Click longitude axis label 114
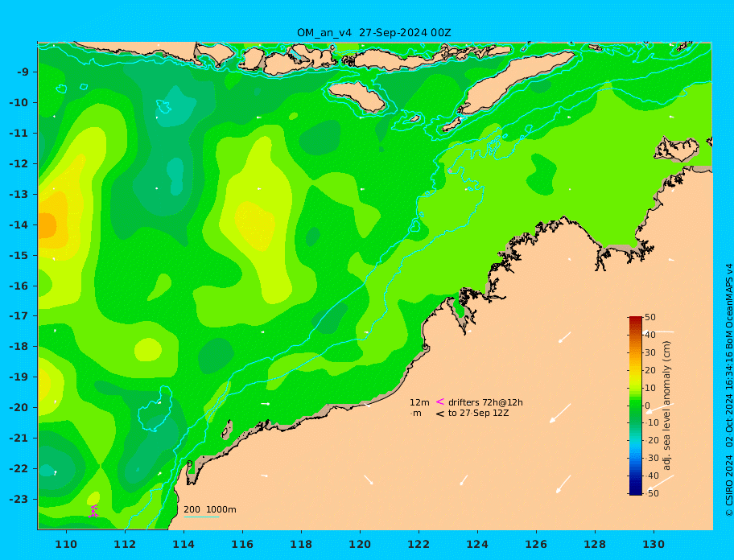The width and height of the screenshot is (734, 560). [x=183, y=544]
